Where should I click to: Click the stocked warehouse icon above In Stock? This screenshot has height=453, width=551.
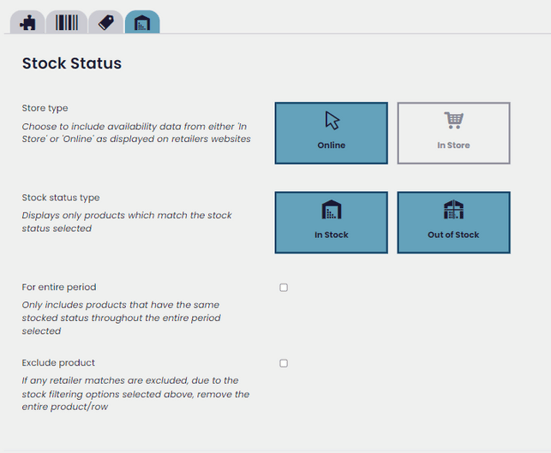click(x=331, y=209)
